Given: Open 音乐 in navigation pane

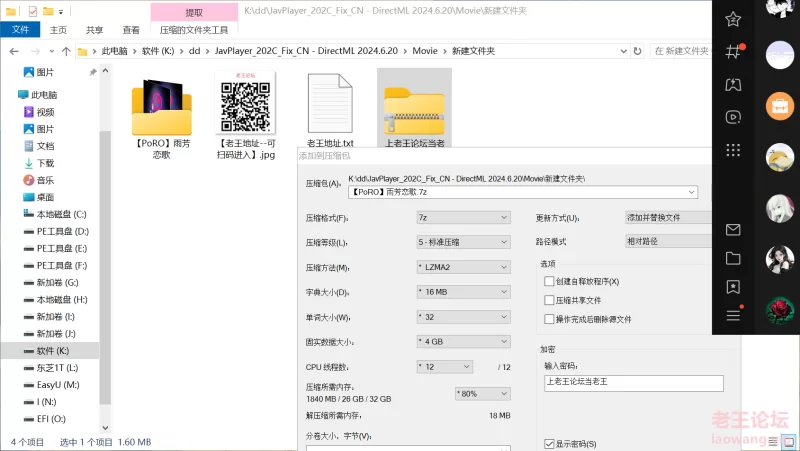Looking at the screenshot, I should 39,180.
